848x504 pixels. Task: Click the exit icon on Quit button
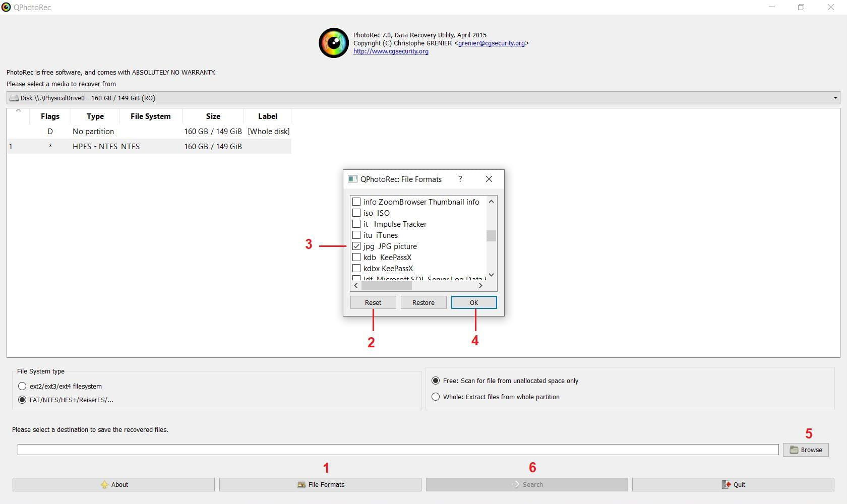tap(726, 484)
